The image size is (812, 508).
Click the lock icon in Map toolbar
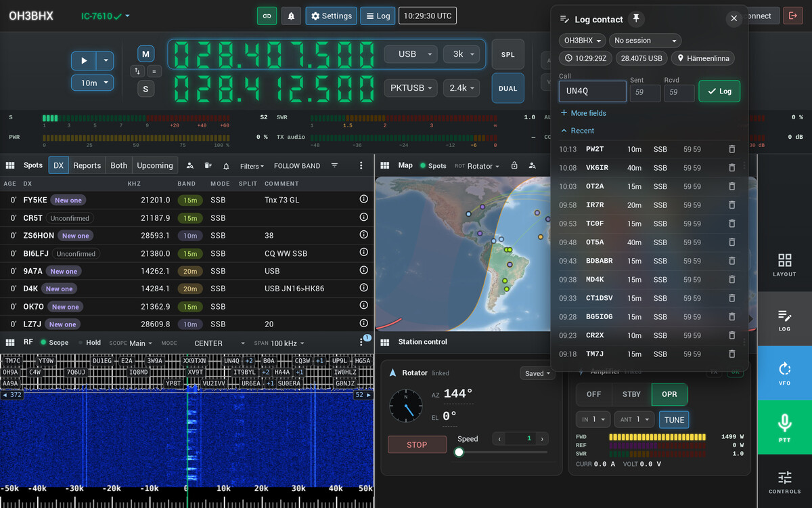[x=514, y=165]
